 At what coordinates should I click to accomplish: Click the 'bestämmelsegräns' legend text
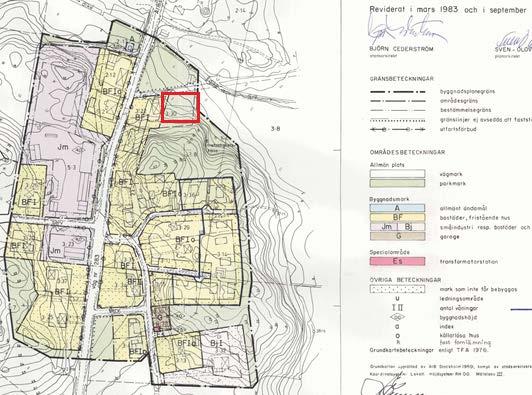465,110
